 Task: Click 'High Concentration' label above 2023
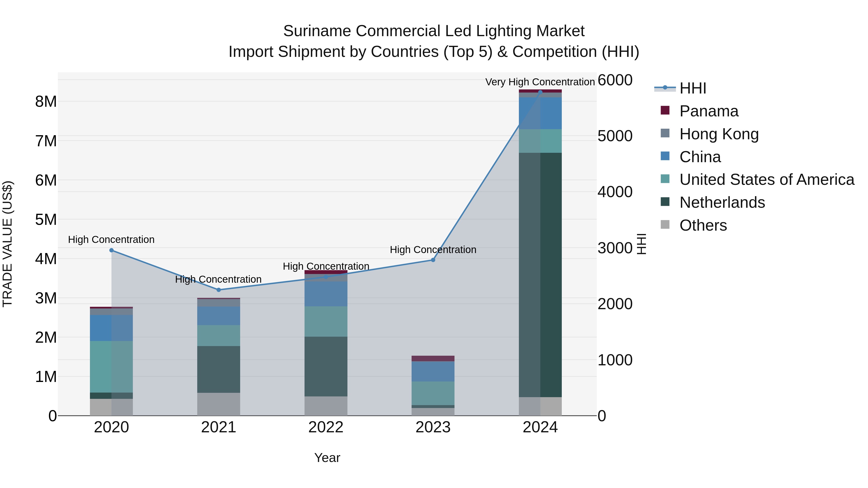[433, 250]
